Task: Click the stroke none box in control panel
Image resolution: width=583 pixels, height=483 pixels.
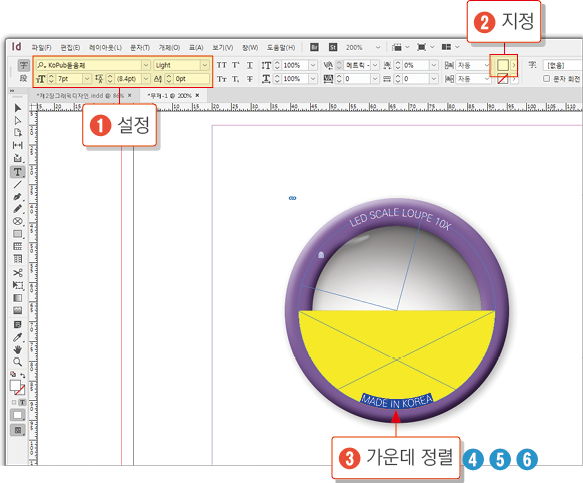Action: 503,79
